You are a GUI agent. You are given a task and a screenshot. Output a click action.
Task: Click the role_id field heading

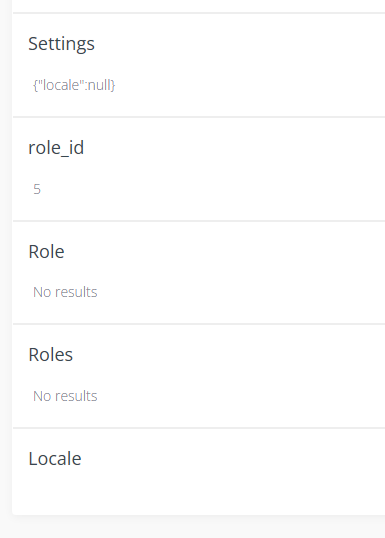(56, 148)
